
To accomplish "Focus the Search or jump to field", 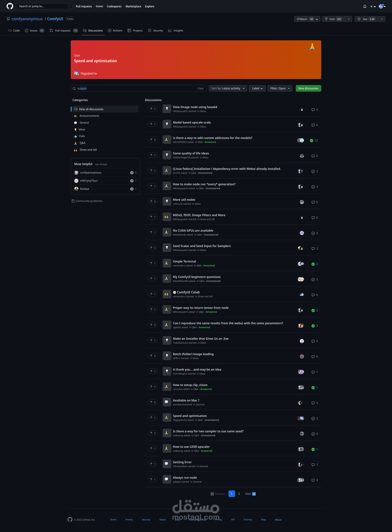I will (x=44, y=6).
